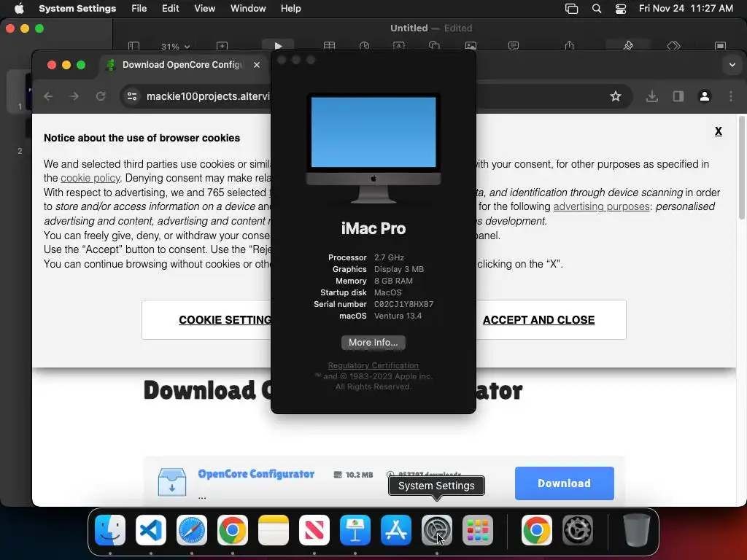Toggle Keynote's Format inspector brush icon
This screenshot has height=560, width=747.
[628, 45]
